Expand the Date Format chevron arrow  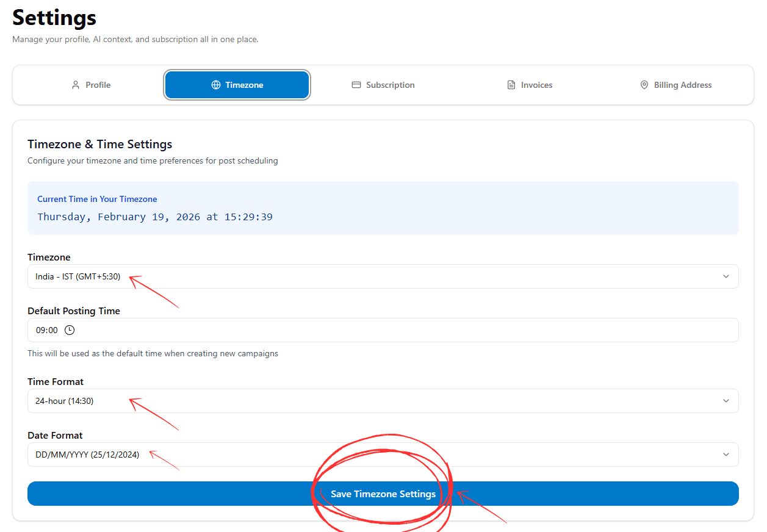(726, 455)
